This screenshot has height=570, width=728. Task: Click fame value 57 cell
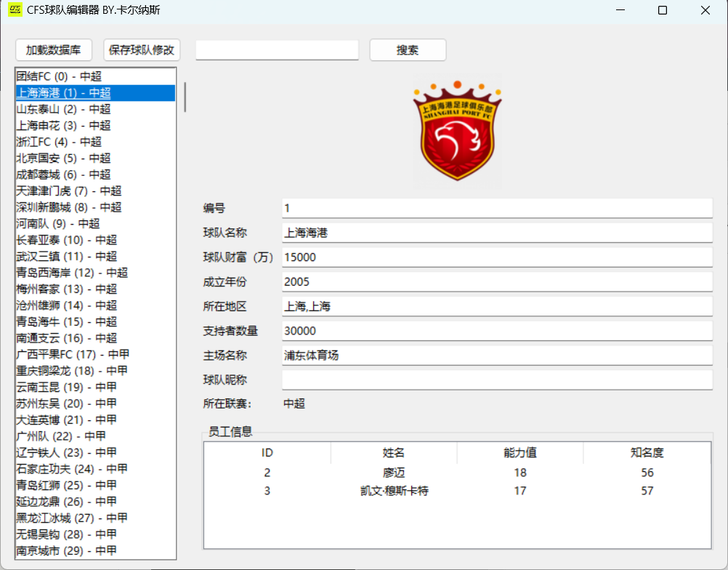coord(647,491)
